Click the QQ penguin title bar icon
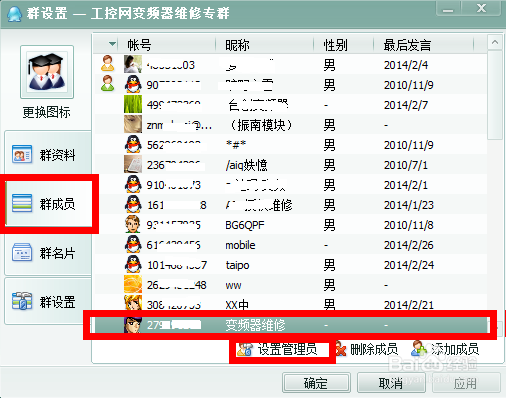This screenshot has width=506, height=398. (x=14, y=14)
